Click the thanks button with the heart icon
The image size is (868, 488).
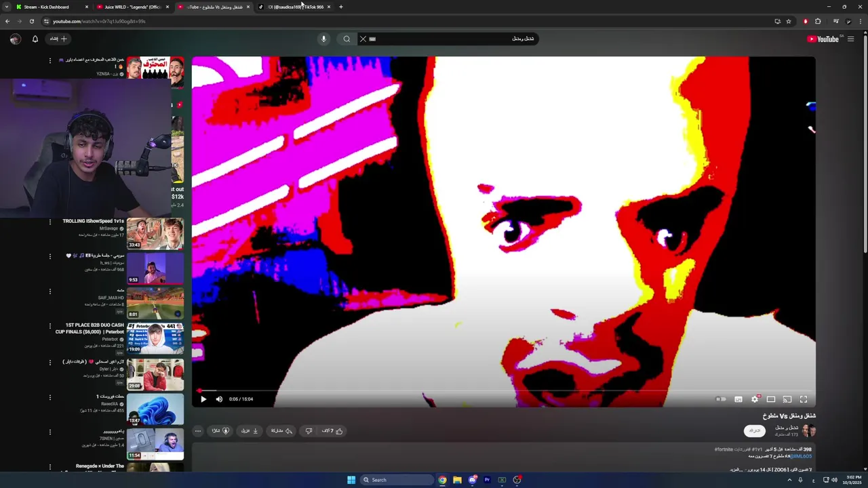click(220, 431)
